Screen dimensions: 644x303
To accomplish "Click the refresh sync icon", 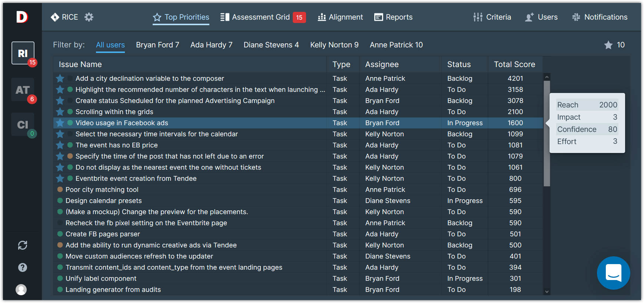I will [23, 245].
